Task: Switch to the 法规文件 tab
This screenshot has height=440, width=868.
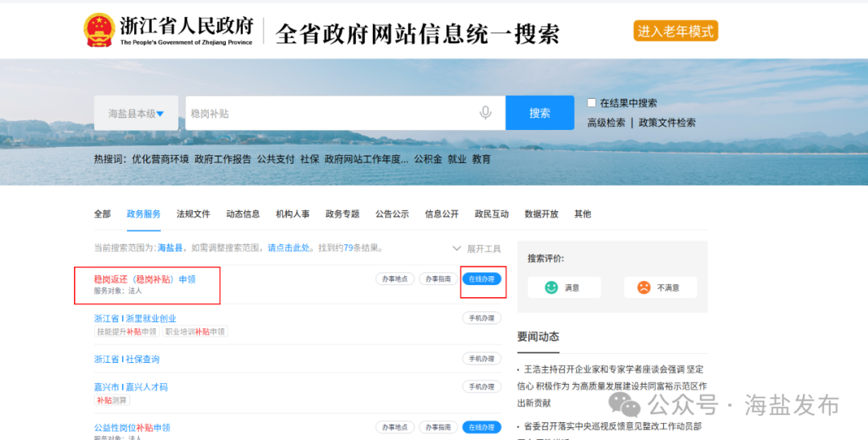Action: [193, 214]
